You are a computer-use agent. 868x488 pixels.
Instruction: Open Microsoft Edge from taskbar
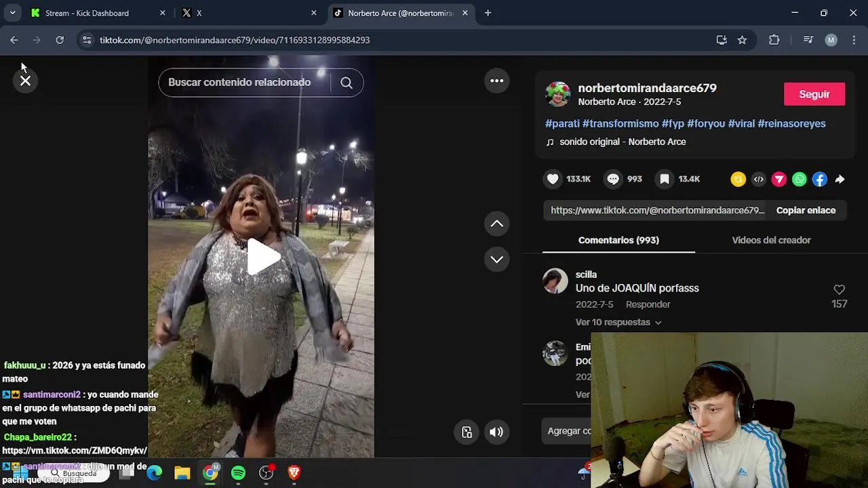point(155,473)
